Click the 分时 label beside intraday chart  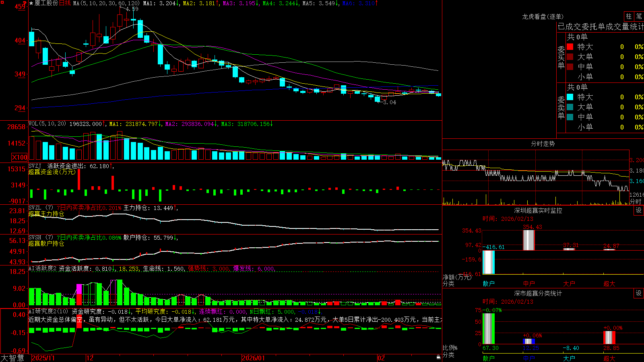636,202
